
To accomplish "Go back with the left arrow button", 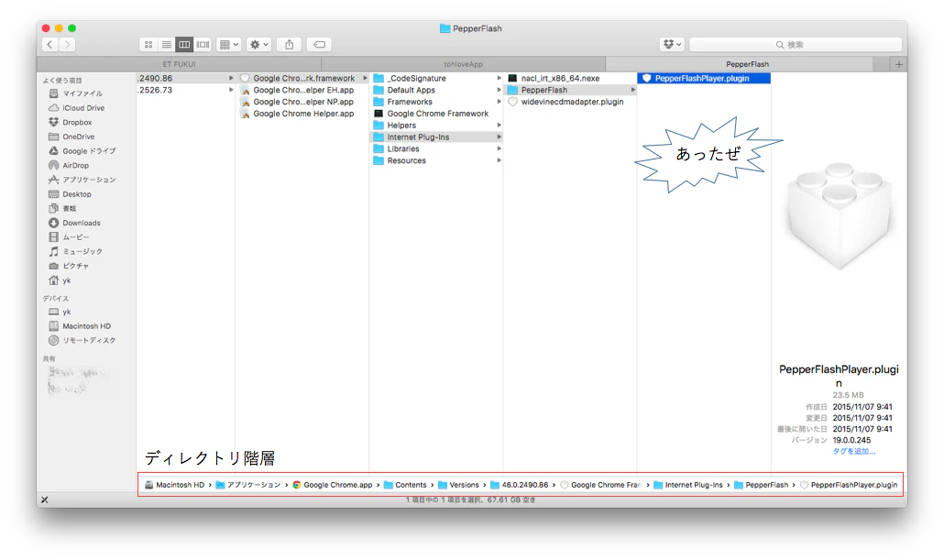I will coord(50,45).
